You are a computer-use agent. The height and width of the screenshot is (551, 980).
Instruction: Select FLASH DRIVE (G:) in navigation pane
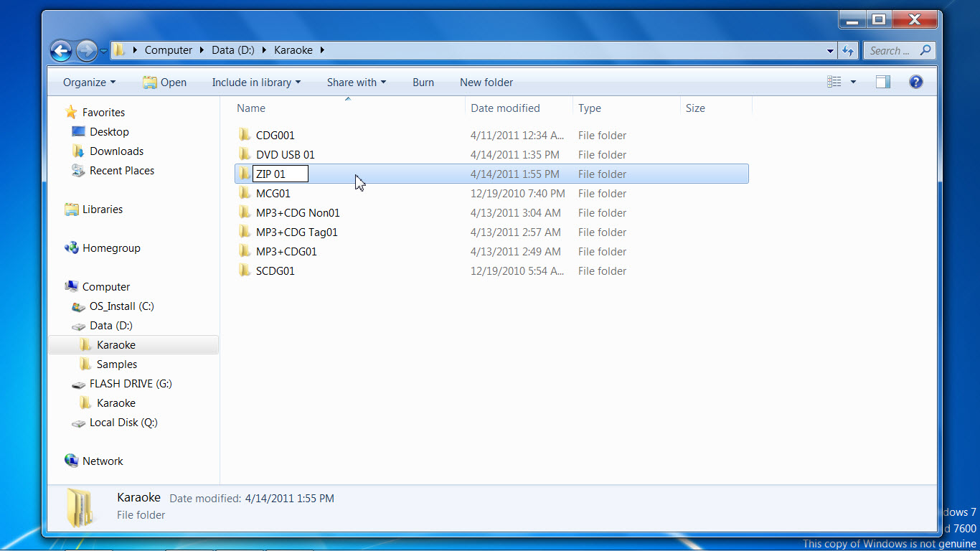(x=130, y=383)
